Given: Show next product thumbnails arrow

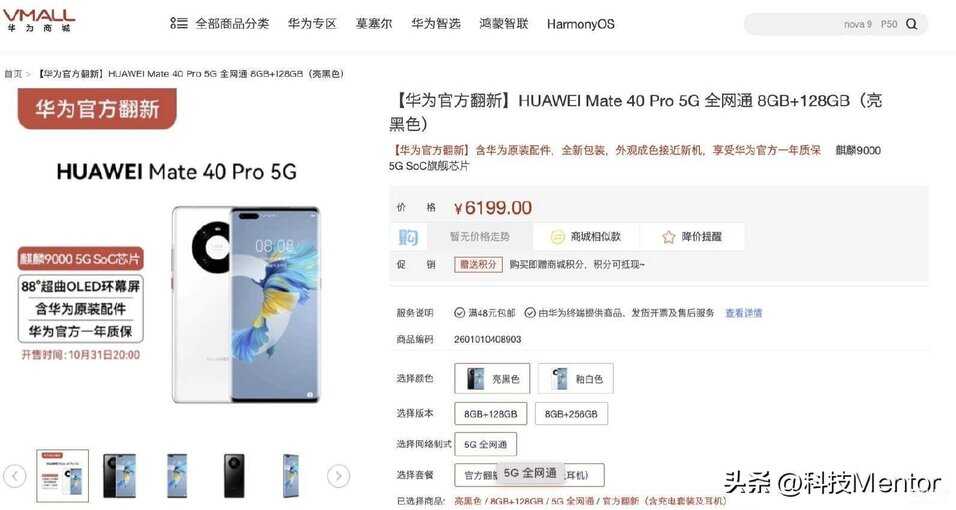Looking at the screenshot, I should (x=338, y=475).
